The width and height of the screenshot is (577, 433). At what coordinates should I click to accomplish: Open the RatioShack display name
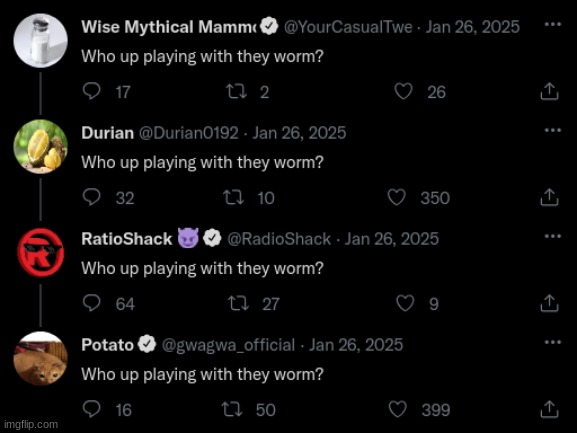(x=127, y=239)
